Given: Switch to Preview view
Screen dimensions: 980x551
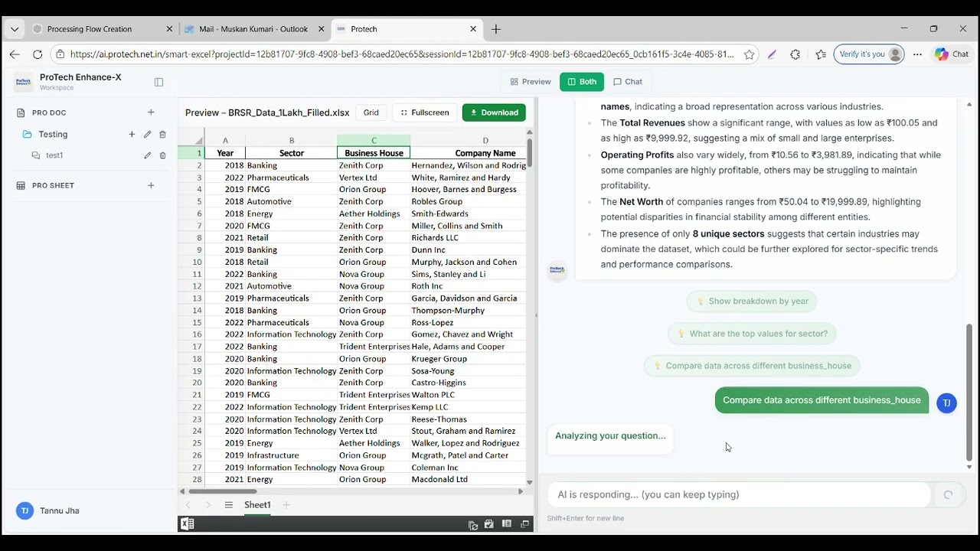Looking at the screenshot, I should pyautogui.click(x=531, y=82).
